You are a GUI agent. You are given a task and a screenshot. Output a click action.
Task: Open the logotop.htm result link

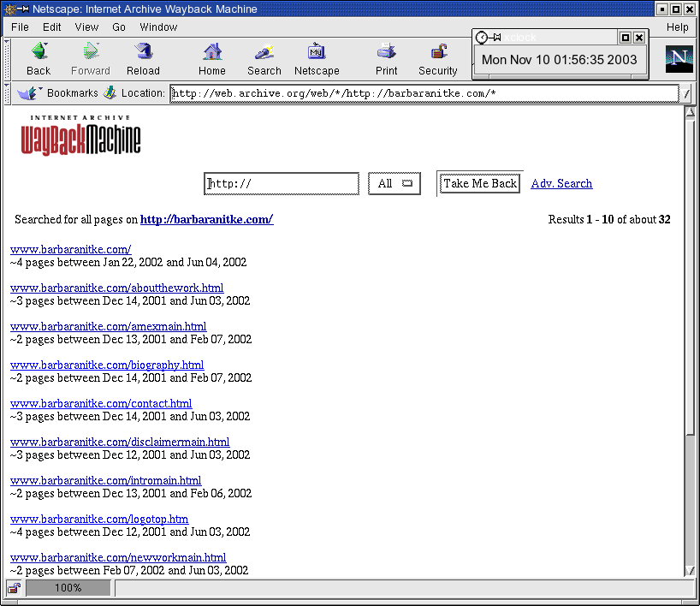pos(99,519)
